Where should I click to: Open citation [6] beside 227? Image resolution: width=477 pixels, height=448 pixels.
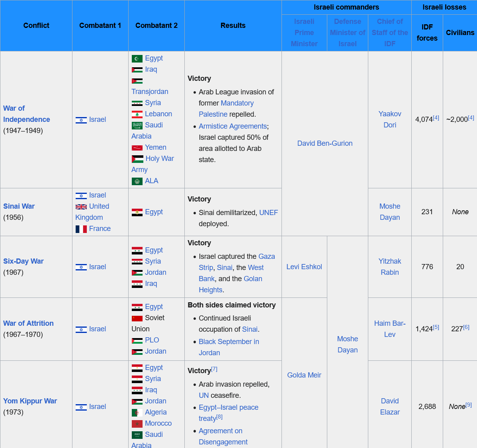click(466, 327)
